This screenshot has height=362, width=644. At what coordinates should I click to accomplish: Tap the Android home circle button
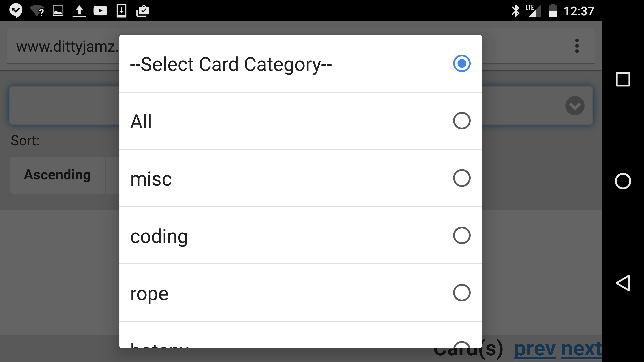pos(623,181)
